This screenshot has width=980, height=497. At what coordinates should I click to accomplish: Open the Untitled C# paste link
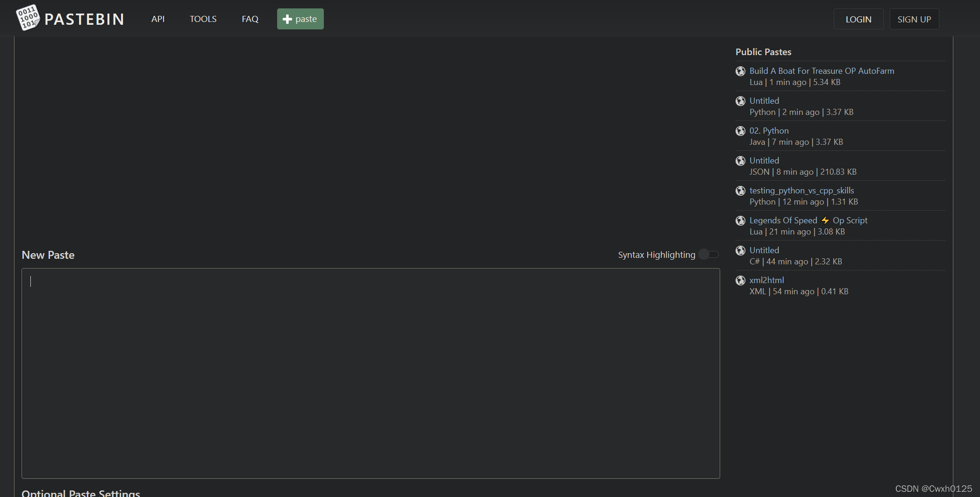pyautogui.click(x=764, y=250)
